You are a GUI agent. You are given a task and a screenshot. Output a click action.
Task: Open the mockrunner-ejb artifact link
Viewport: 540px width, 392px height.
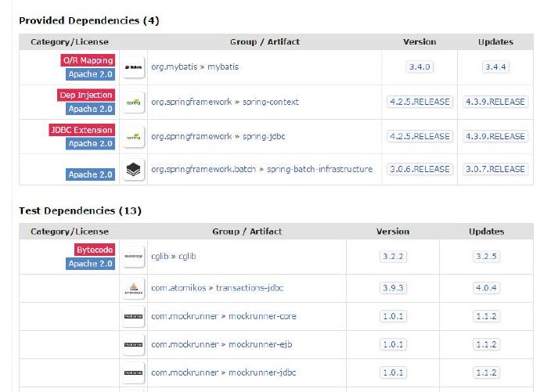pyautogui.click(x=261, y=344)
